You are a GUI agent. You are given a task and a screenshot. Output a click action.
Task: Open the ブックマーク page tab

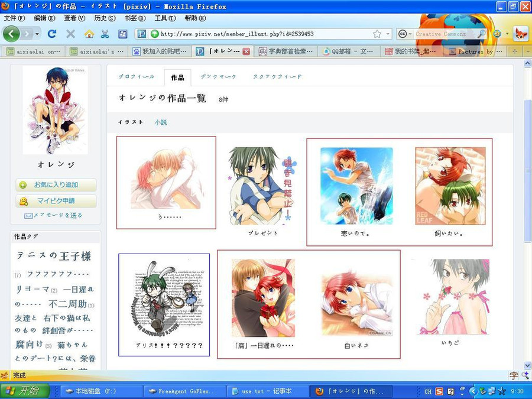(x=218, y=77)
